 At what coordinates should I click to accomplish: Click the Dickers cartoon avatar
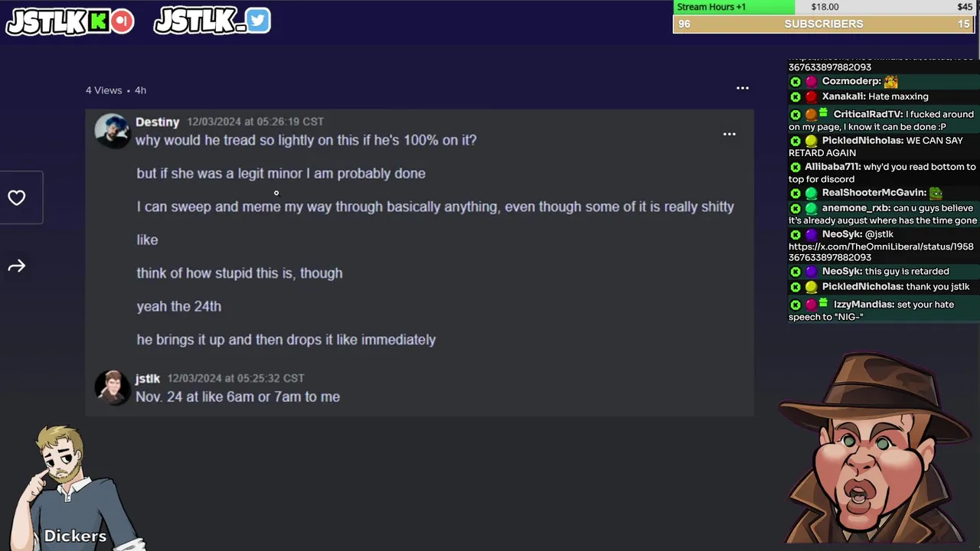tap(75, 487)
